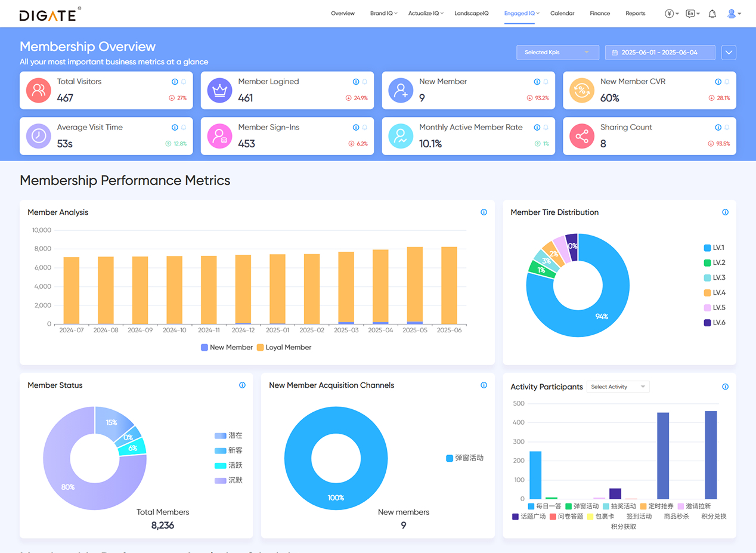Click the alert bell on the Member Logined card

(365, 82)
